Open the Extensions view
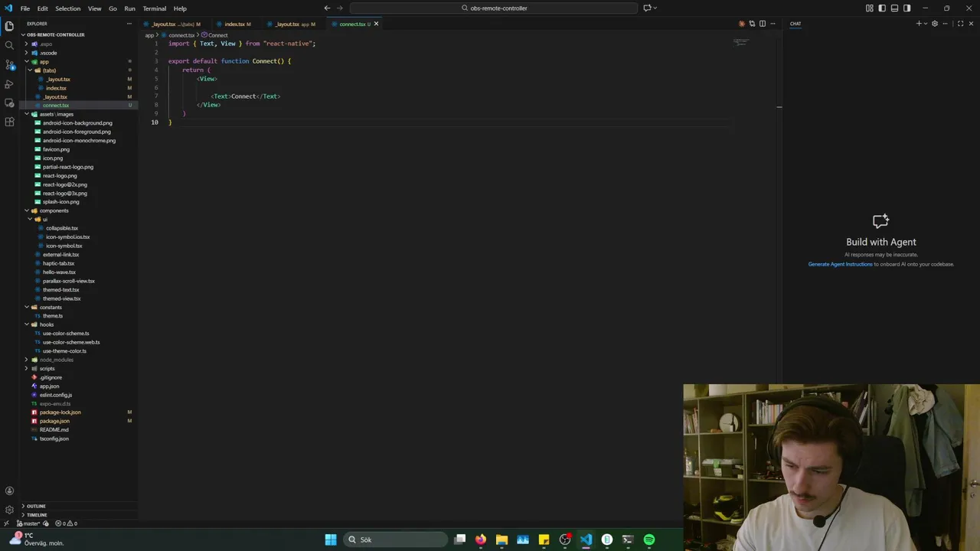 [9, 122]
